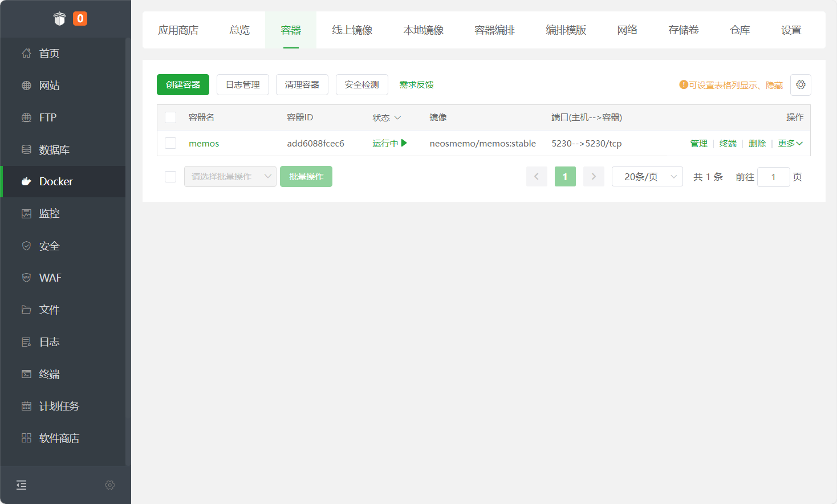This screenshot has height=504, width=837.
Task: Open sidebar settings gear icon
Action: click(110, 485)
